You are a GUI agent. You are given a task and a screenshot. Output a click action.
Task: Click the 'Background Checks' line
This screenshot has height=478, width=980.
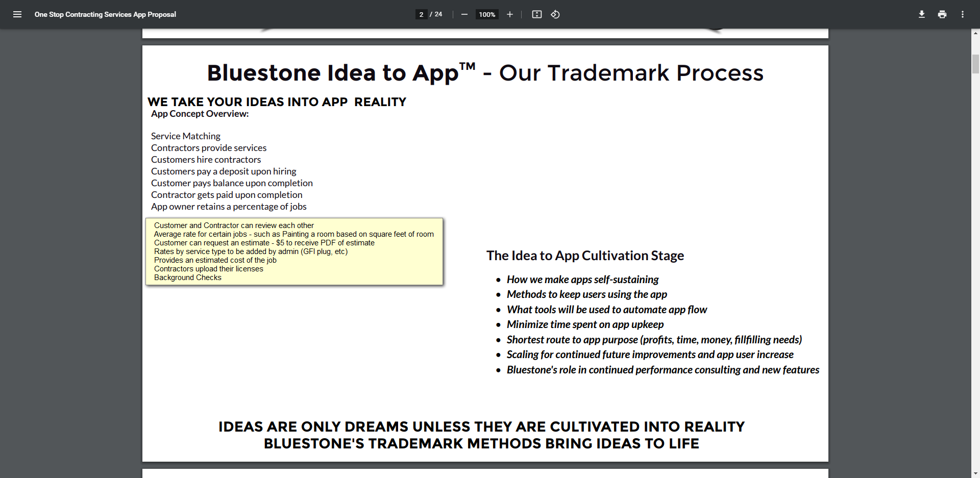[188, 278]
